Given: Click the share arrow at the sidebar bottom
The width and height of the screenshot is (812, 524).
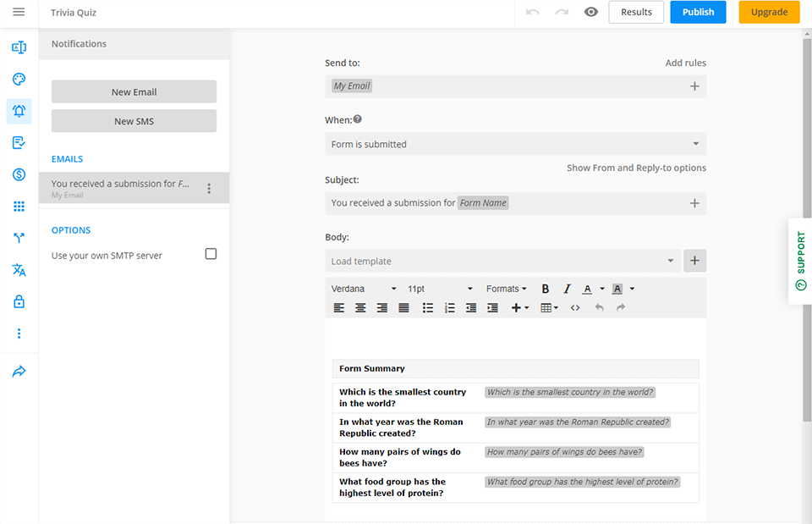Looking at the screenshot, I should 19,370.
